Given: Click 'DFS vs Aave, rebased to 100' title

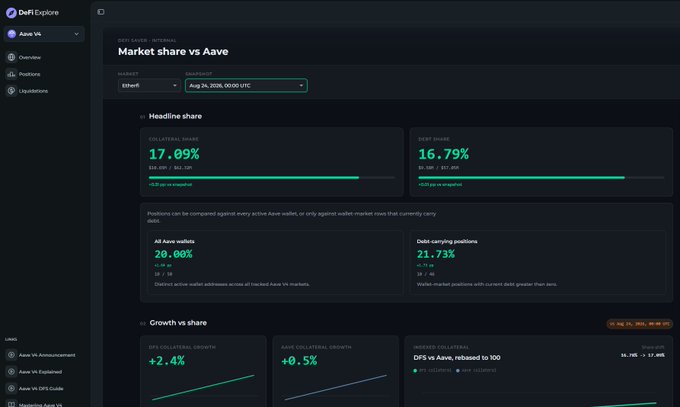Looking at the screenshot, I should [x=457, y=358].
